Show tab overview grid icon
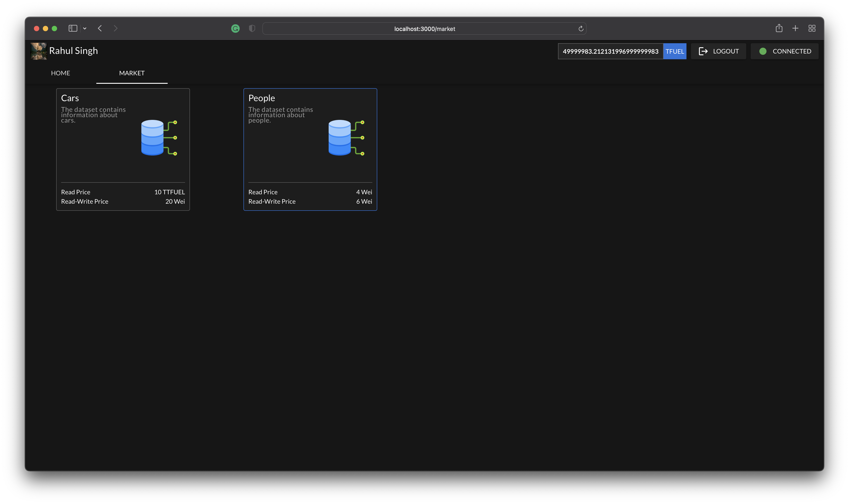 click(812, 29)
